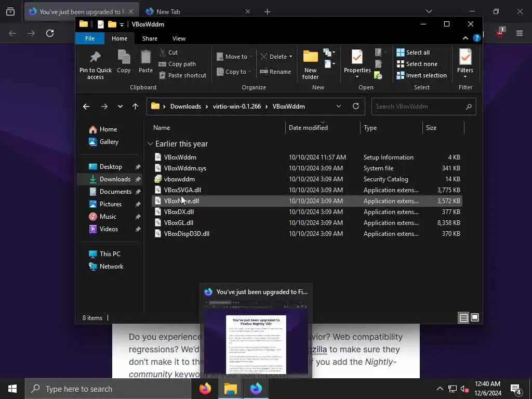The width and height of the screenshot is (532, 399).
Task: Open the Delete dropdown arrow
Action: pyautogui.click(x=290, y=57)
